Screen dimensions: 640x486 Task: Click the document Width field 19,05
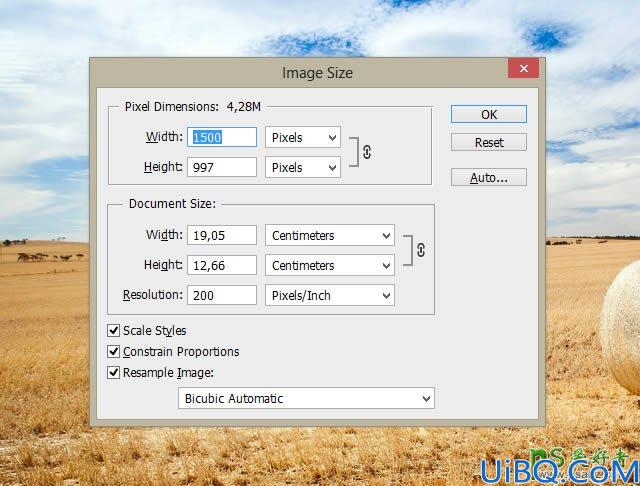tap(222, 235)
